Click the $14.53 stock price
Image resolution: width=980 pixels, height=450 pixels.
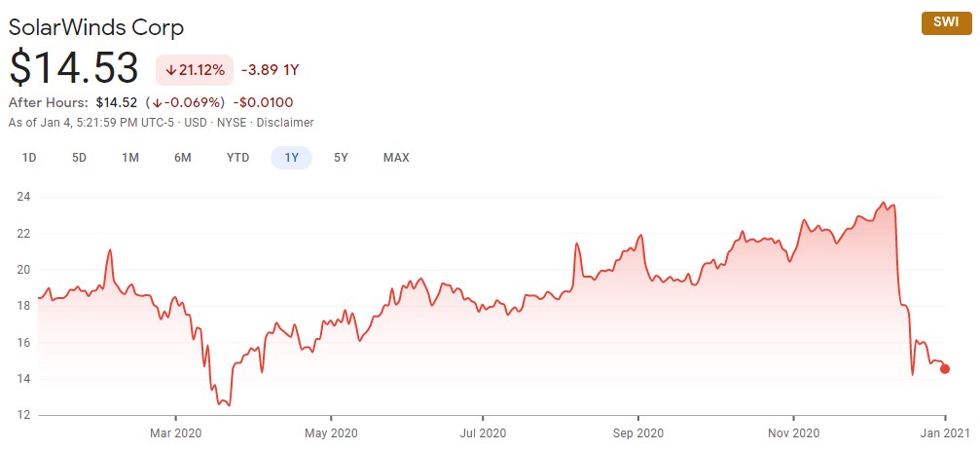(x=74, y=69)
